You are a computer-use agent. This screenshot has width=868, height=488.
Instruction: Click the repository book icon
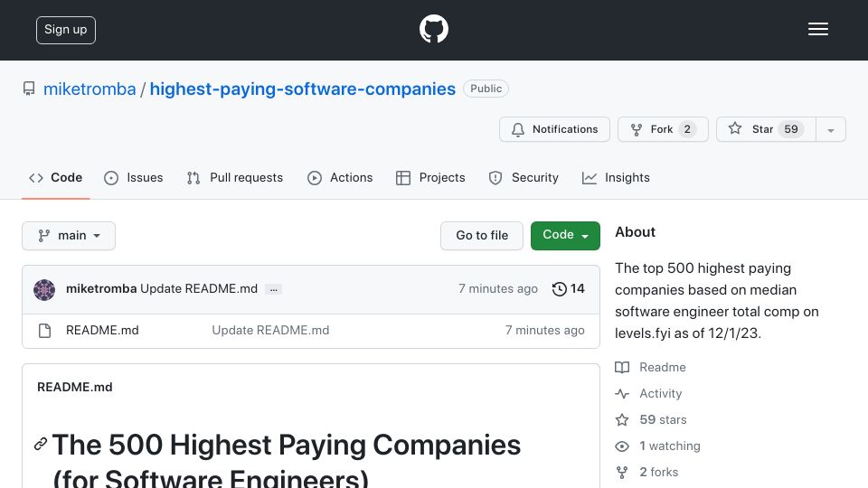point(29,89)
